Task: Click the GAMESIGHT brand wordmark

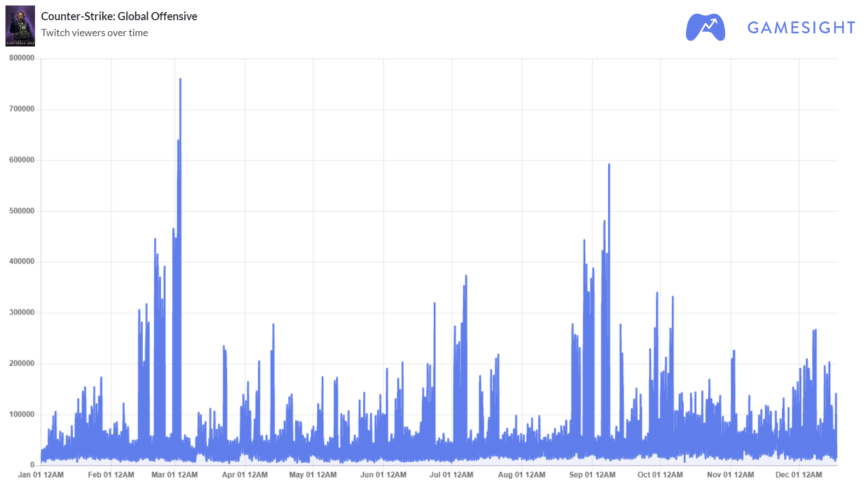Action: point(801,27)
